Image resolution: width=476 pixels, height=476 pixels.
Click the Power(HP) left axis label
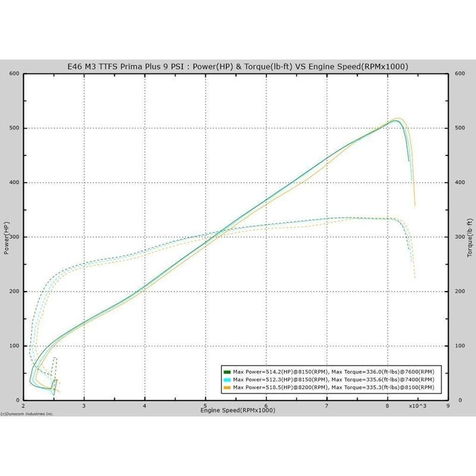click(x=6, y=237)
